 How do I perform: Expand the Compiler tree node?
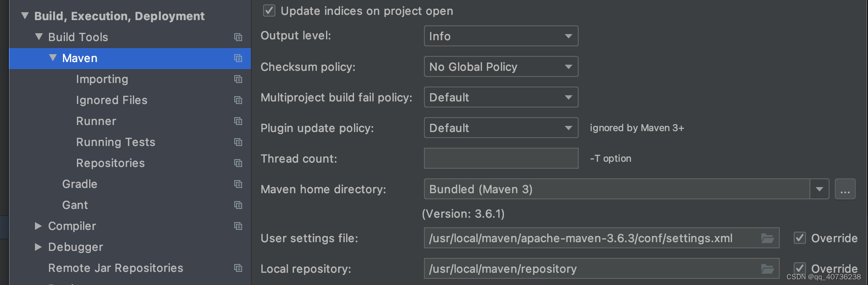pyautogui.click(x=38, y=226)
